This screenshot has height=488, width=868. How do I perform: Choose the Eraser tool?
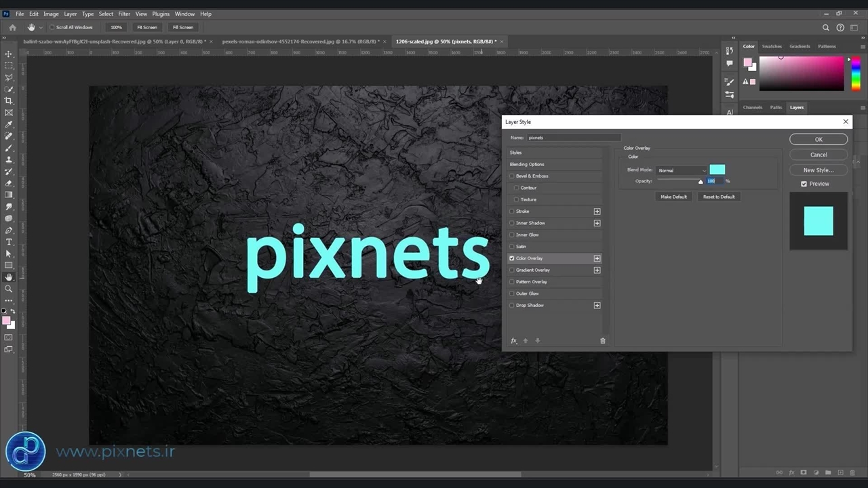[9, 183]
